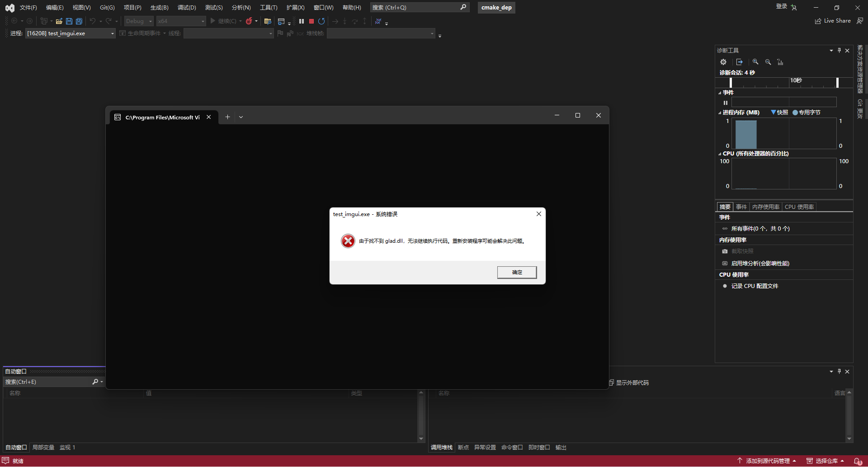Pause the events track in diagnostics

(726, 103)
